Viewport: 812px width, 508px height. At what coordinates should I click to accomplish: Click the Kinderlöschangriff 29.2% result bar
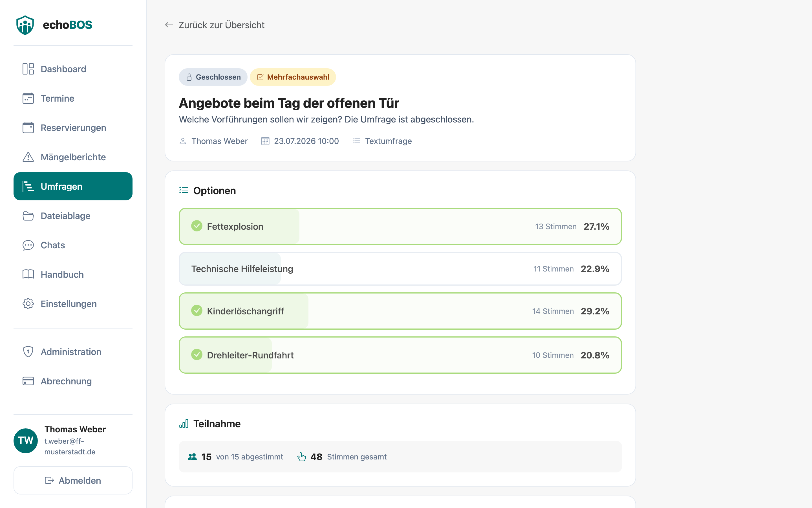point(400,311)
